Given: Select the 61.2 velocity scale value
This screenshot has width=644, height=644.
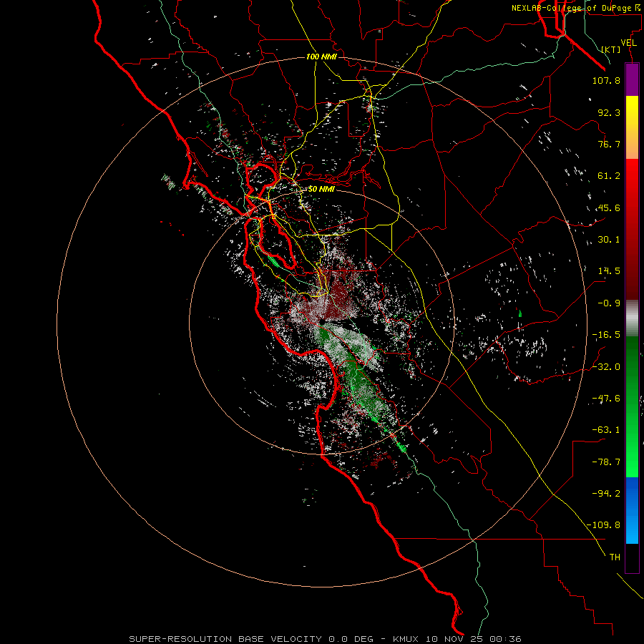Looking at the screenshot, I should point(609,176).
